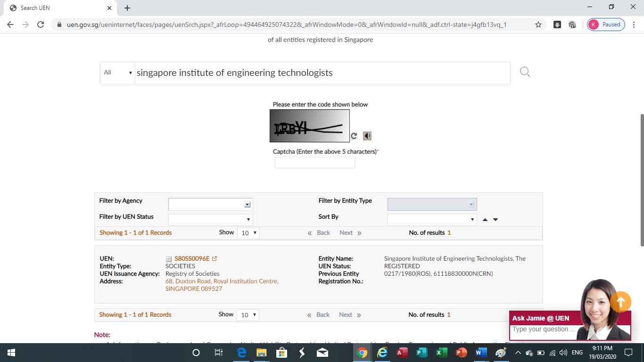This screenshot has width=644, height=362.
Task: Open the Mail app on the taskbar
Action: click(x=322, y=353)
